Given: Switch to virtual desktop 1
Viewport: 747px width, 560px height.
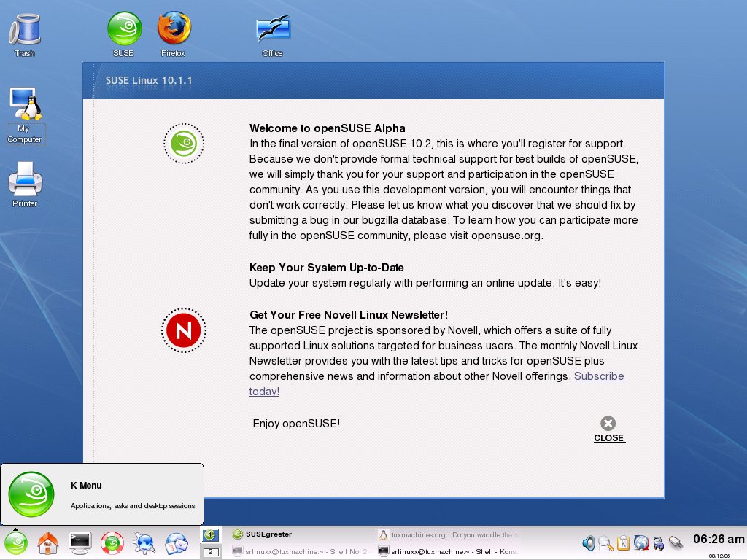Looking at the screenshot, I should (210, 535).
